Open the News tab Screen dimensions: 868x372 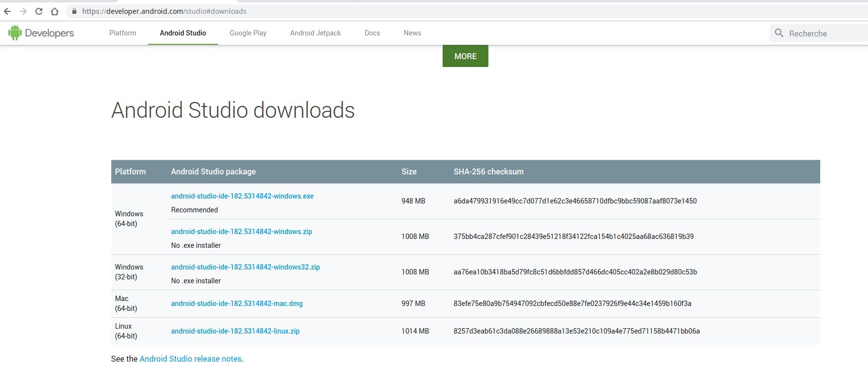413,33
